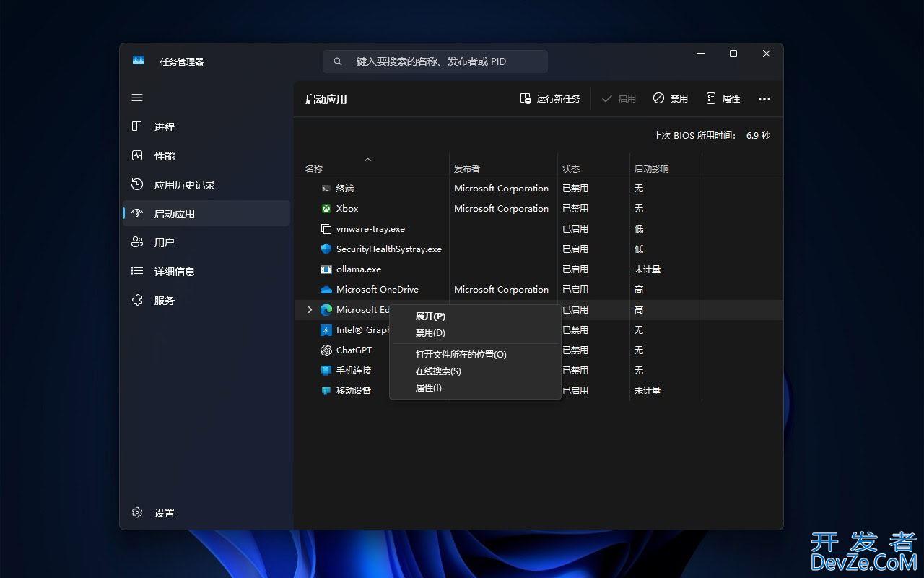Viewport: 924px width, 578px height.
Task: Click the 运行新任务 button
Action: (x=550, y=99)
